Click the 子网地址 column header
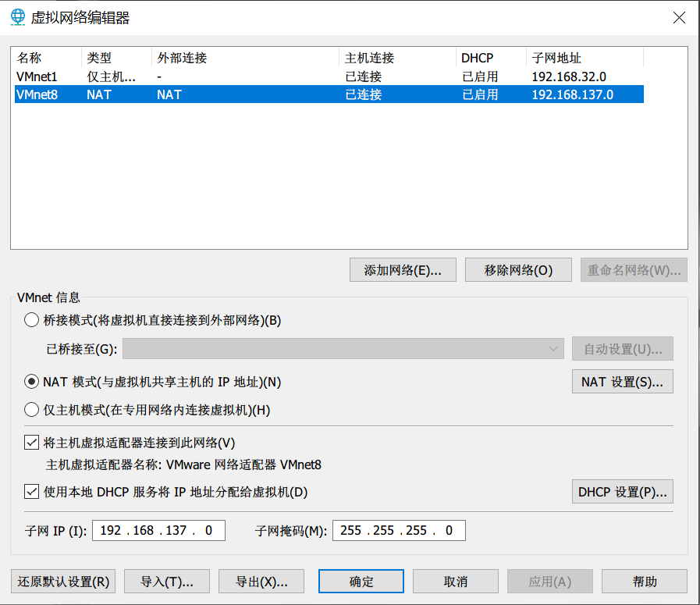700x605 pixels. tap(585, 58)
